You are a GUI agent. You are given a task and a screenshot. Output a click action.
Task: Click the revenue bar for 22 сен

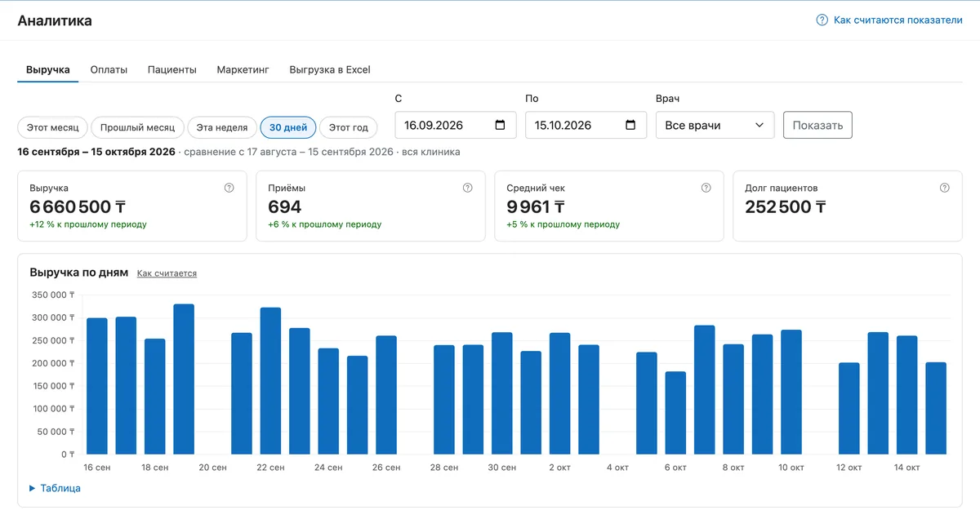coord(270,381)
